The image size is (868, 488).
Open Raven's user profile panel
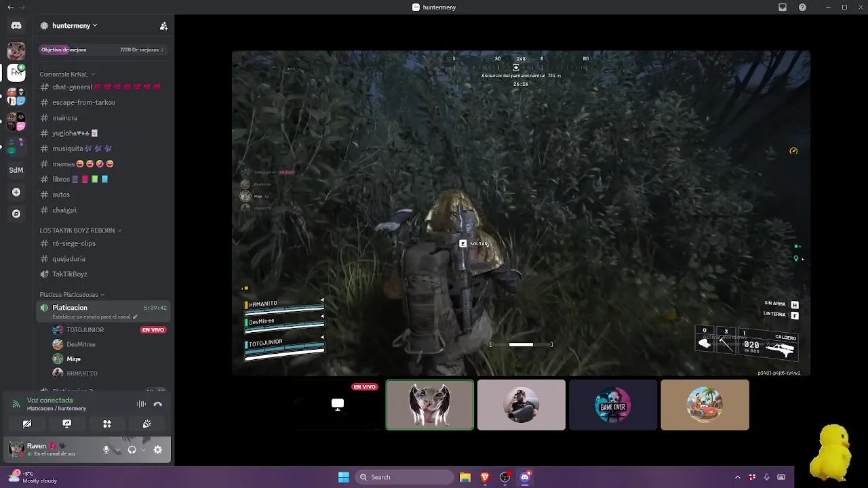coord(50,449)
